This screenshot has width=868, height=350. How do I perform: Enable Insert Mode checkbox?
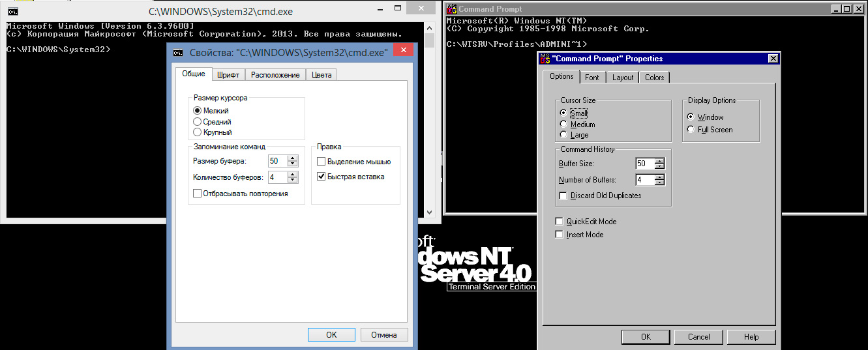pyautogui.click(x=559, y=235)
